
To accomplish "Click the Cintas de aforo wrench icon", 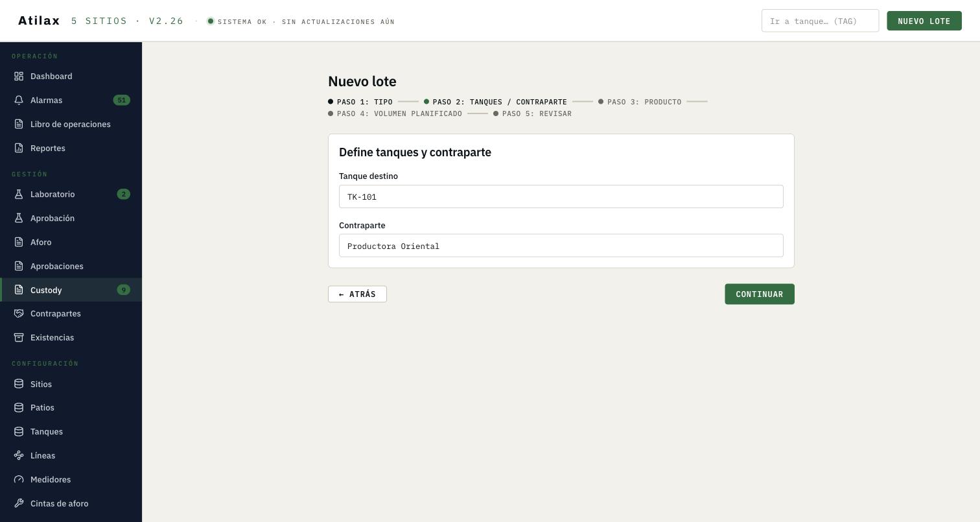I will [19, 504].
